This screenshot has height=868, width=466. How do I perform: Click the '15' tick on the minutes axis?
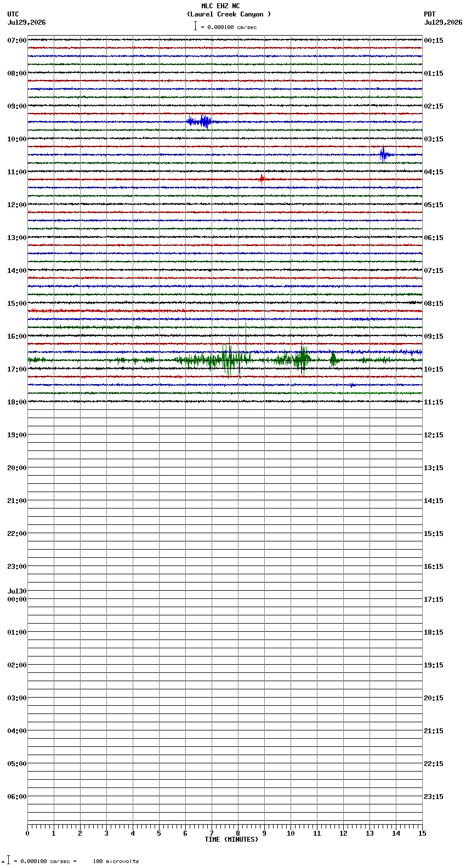[422, 833]
